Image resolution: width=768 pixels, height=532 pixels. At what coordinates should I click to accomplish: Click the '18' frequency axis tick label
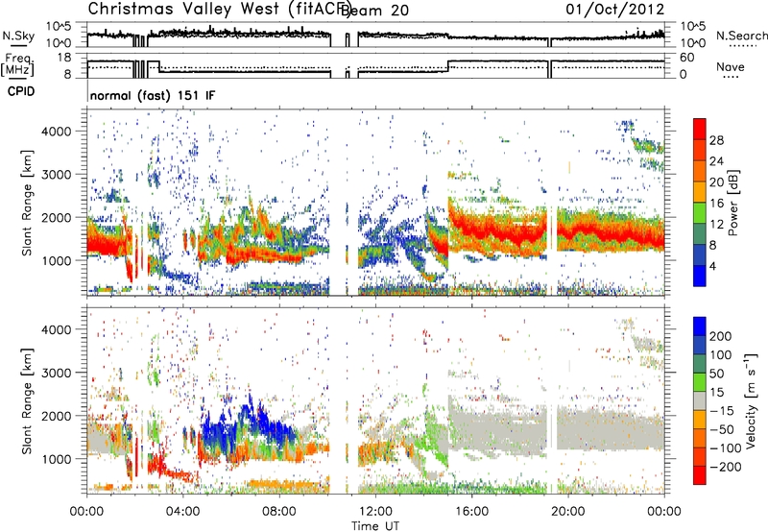pos(64,58)
